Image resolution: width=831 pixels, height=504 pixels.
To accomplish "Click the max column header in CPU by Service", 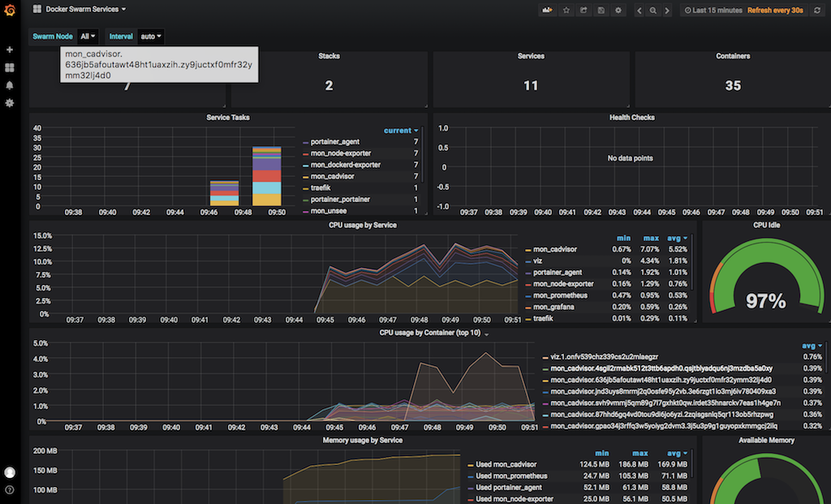I will [652, 239].
